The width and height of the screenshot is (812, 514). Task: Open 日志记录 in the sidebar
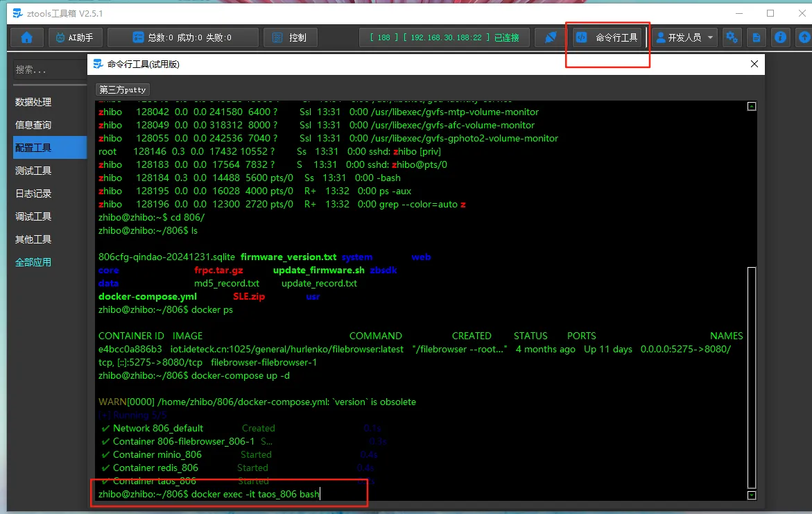point(33,194)
